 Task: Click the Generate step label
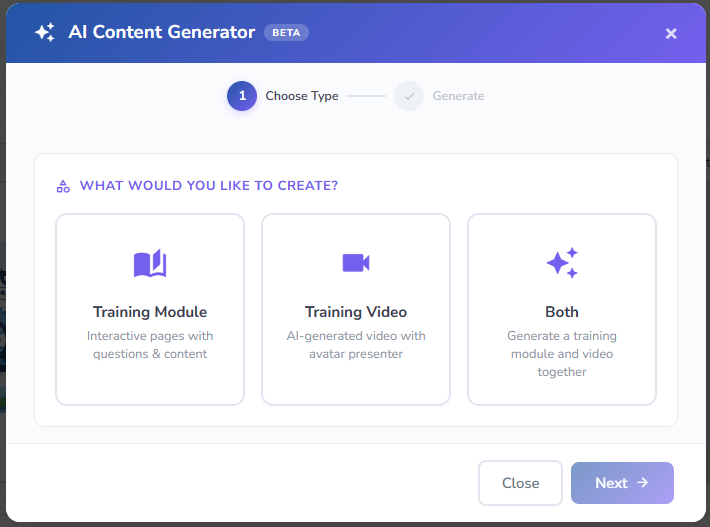click(458, 96)
